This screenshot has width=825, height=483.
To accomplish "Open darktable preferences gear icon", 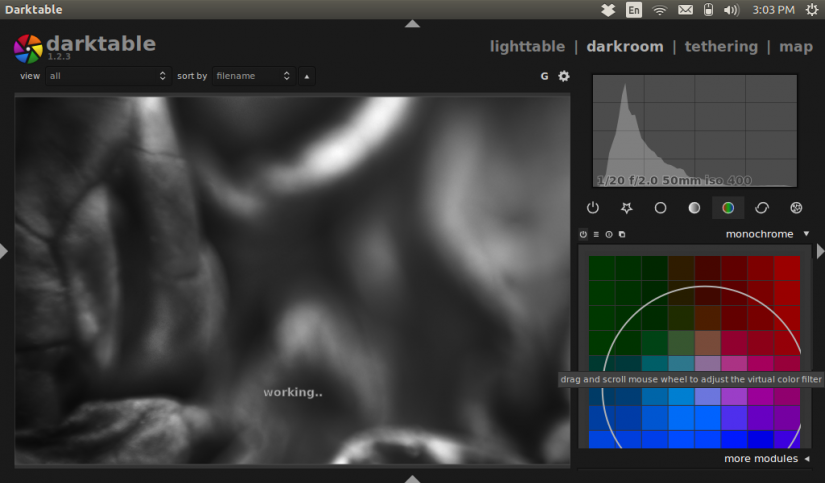I will (x=564, y=76).
